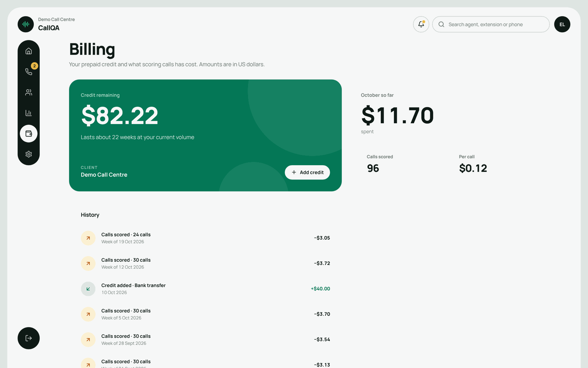Open the notifications bell
This screenshot has width=588, height=368.
point(421,24)
